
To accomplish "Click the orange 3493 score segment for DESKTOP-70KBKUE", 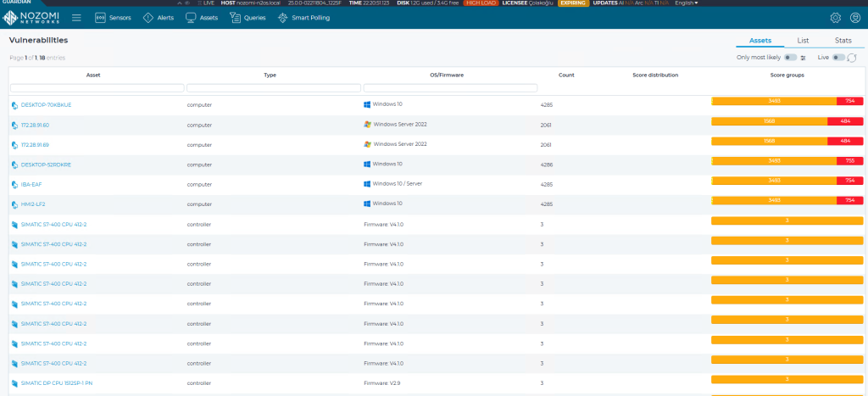I will point(774,101).
